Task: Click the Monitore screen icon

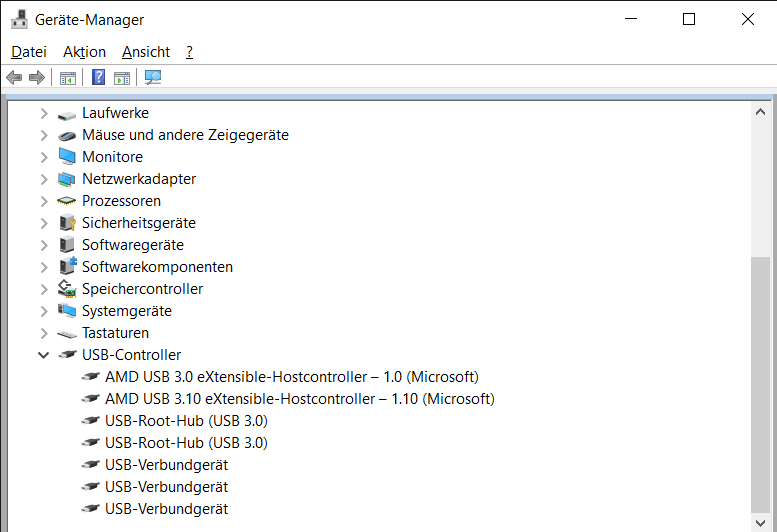Action: 67,157
